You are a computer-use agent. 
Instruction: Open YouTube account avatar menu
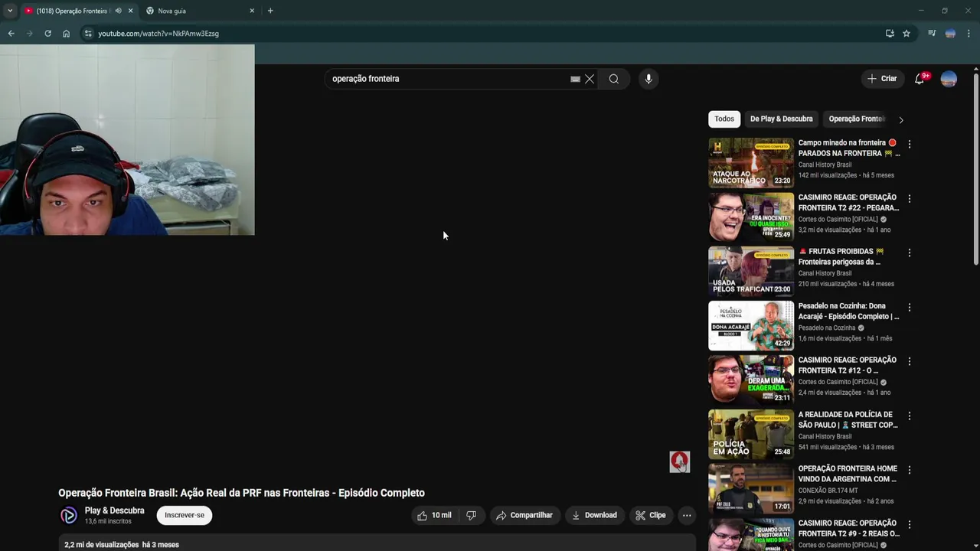[x=949, y=79]
